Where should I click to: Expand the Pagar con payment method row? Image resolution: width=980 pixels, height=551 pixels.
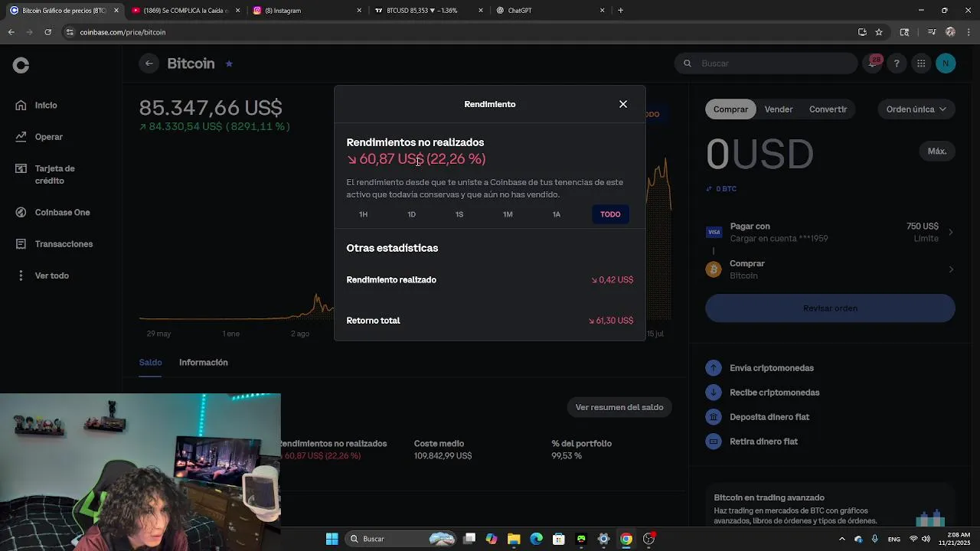point(830,232)
